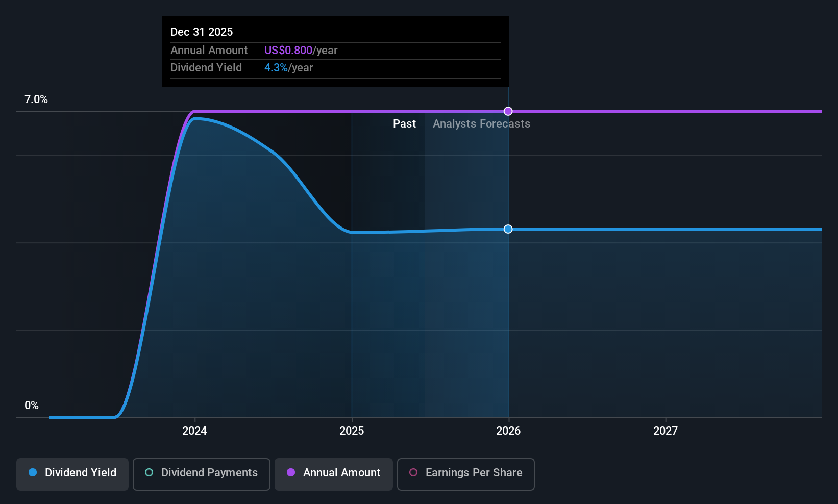
Task: Toggle the Dividend Yield series
Action: pyautogui.click(x=72, y=474)
